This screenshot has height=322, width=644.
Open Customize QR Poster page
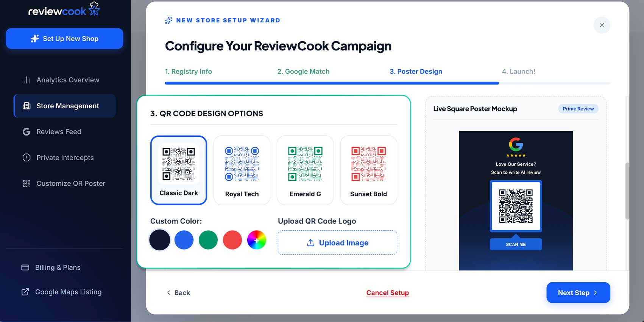tap(64, 183)
